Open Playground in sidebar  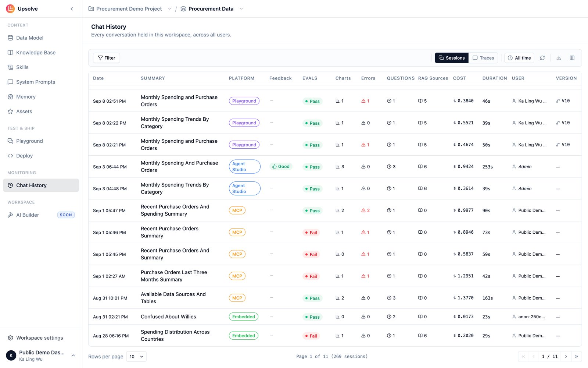[x=41, y=141]
